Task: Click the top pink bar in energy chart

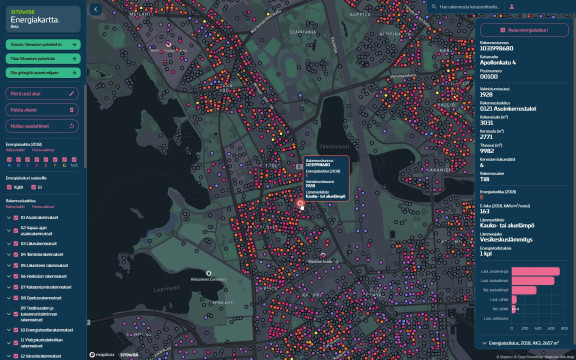Action: pyautogui.click(x=536, y=271)
